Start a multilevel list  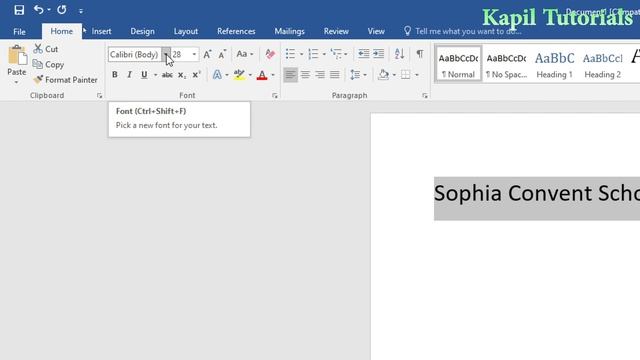(336, 54)
